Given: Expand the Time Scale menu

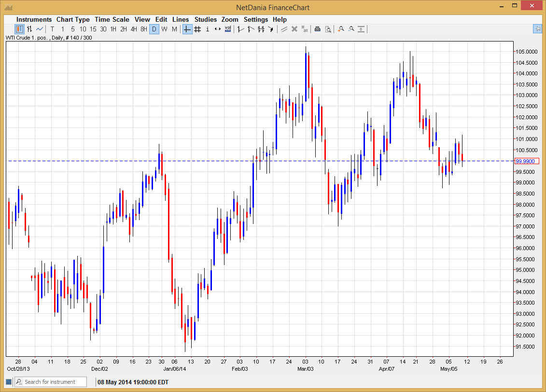Looking at the screenshot, I should (x=112, y=19).
